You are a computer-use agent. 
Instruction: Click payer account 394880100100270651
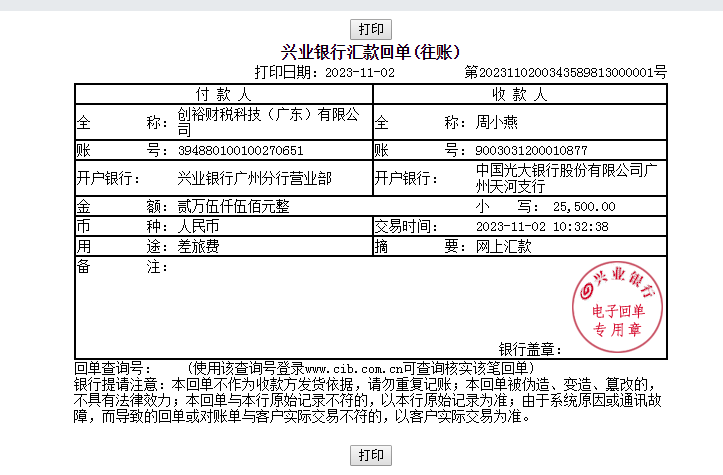coord(240,151)
